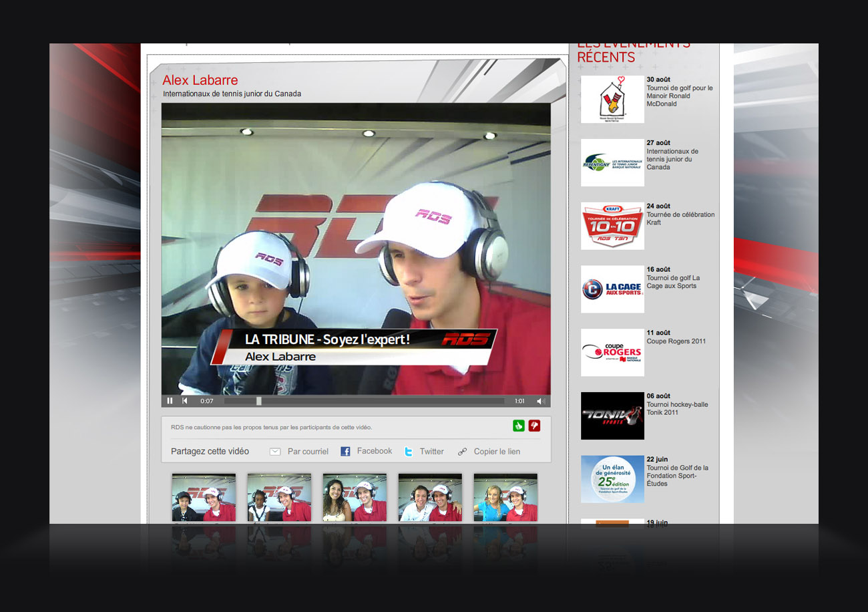Open "Tournoi de golf pour le Manoir Ronald McDonald" link
Viewport: 868px width, 612px height.
point(680,96)
